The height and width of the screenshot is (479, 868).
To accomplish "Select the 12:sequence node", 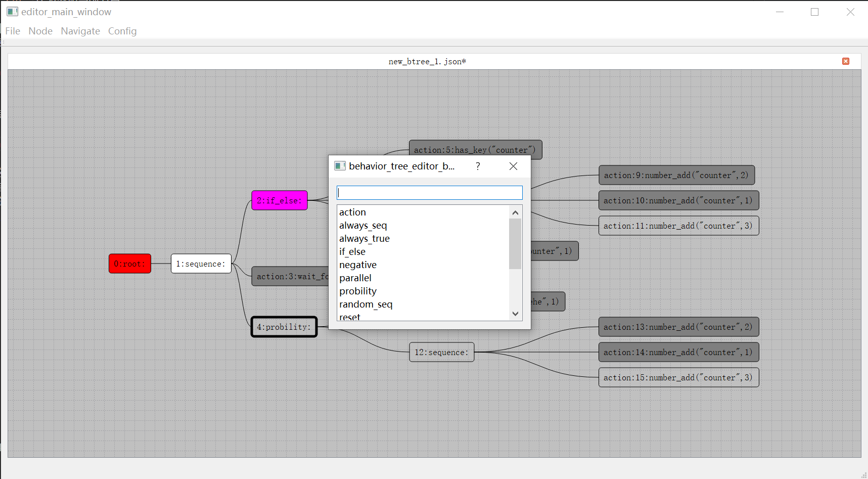I will [x=441, y=352].
